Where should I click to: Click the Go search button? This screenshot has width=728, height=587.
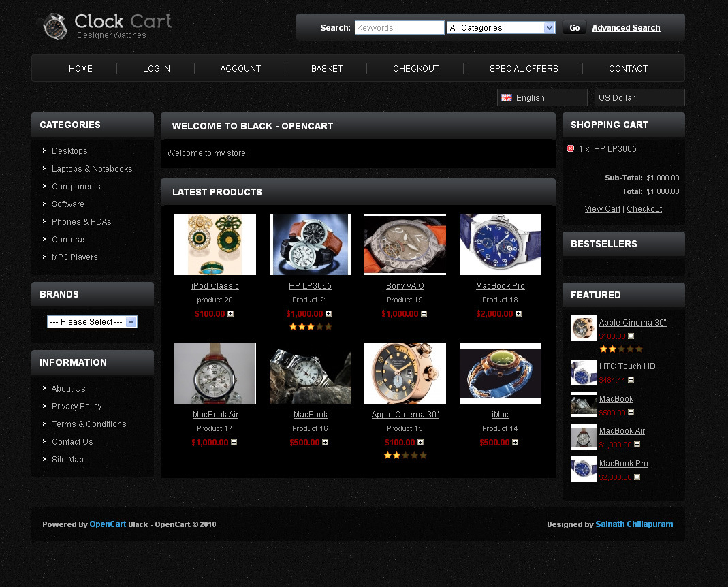(574, 28)
